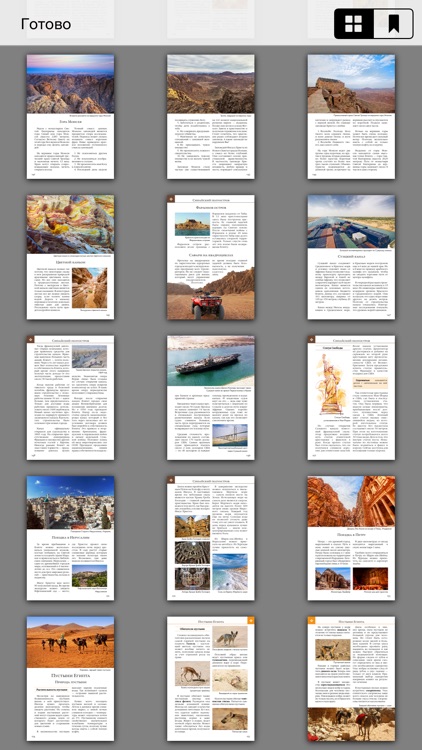422x750 pixels.
Task: Open the Statue of Liberty illustration page
Action: tap(351, 398)
